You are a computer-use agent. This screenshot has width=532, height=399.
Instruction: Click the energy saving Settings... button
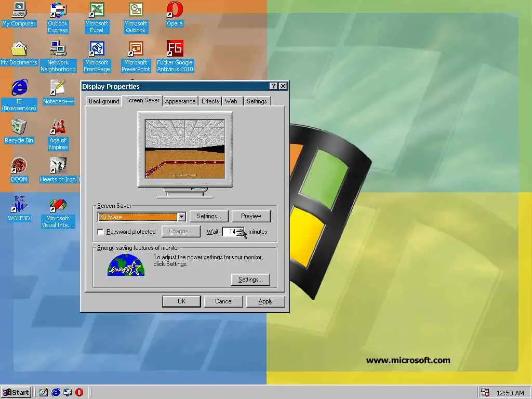(250, 280)
